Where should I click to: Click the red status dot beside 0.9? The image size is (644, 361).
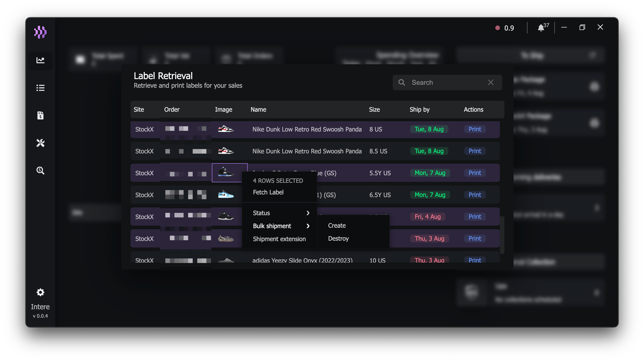coord(498,28)
